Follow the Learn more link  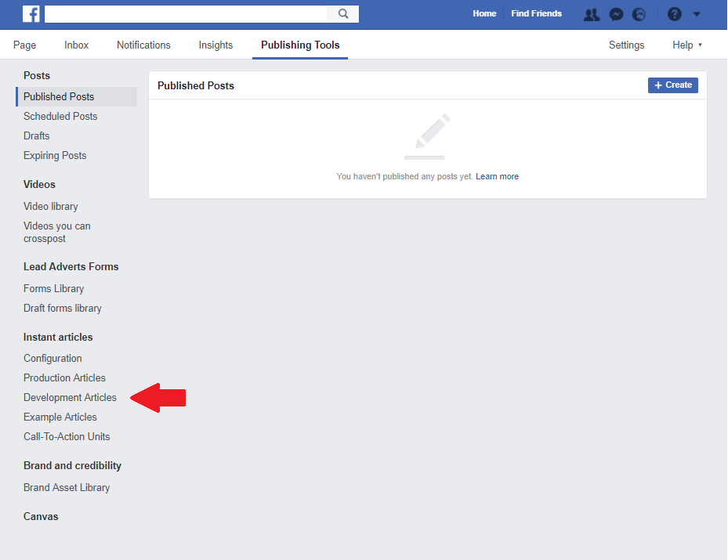[x=497, y=176]
